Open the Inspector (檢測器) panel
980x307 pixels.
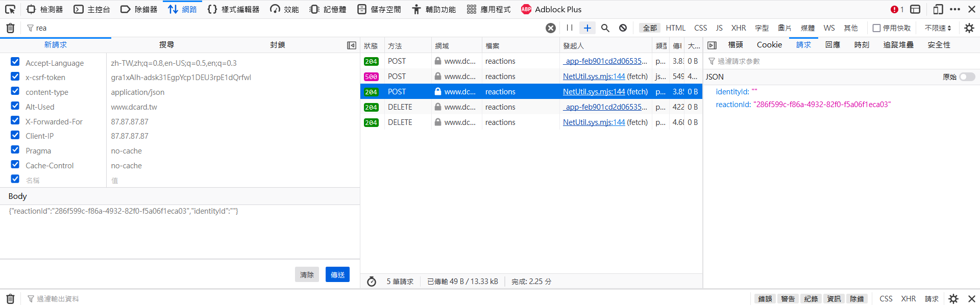45,9
